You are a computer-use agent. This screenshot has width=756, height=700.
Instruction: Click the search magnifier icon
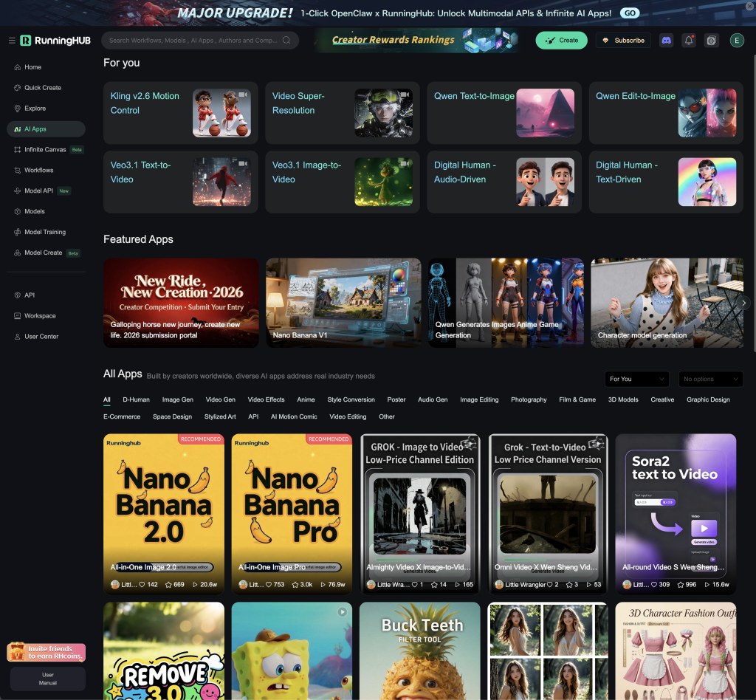(286, 41)
